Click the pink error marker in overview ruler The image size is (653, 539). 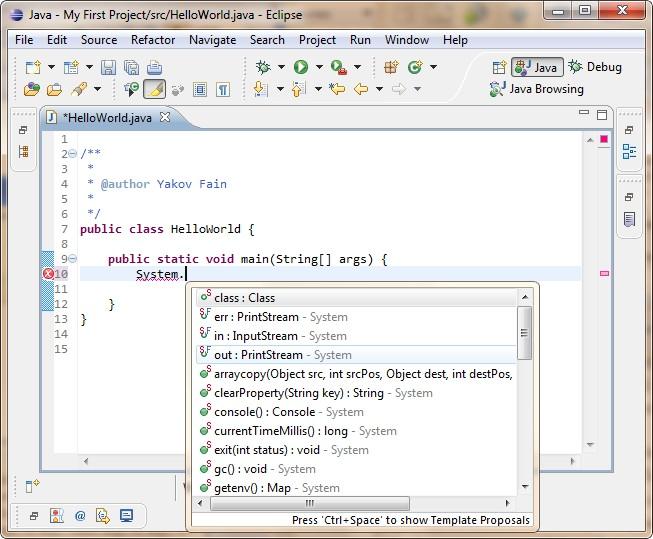coord(604,273)
